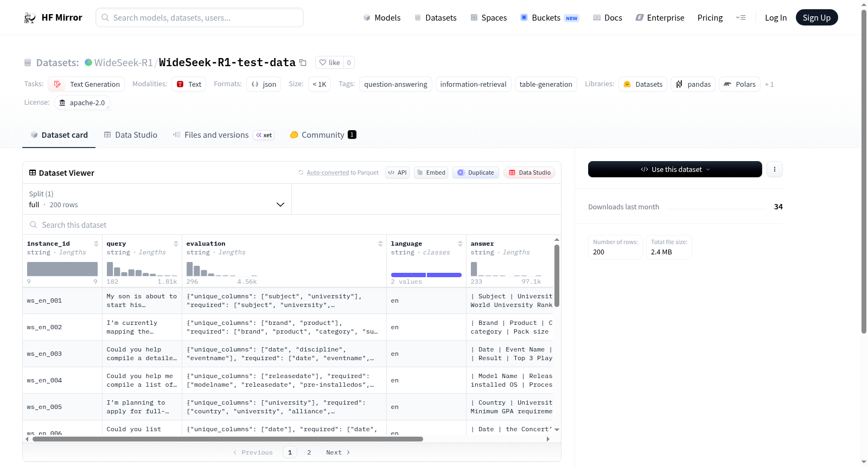Click the < 1K size tag
The image size is (868, 467).
pyautogui.click(x=320, y=84)
